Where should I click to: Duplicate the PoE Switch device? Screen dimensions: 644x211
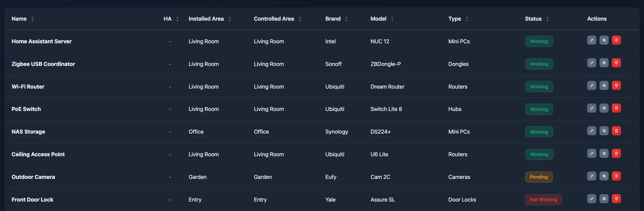point(604,108)
